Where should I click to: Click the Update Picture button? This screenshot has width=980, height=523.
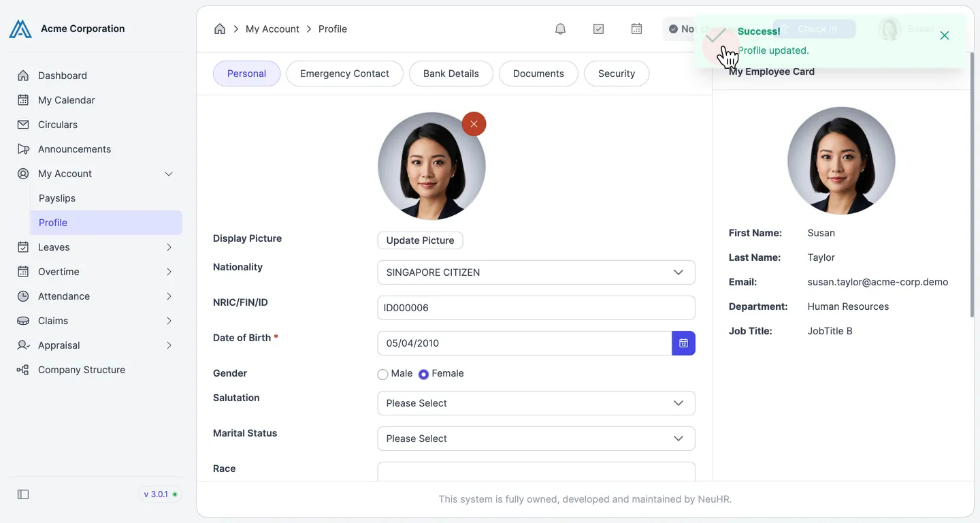coord(420,240)
